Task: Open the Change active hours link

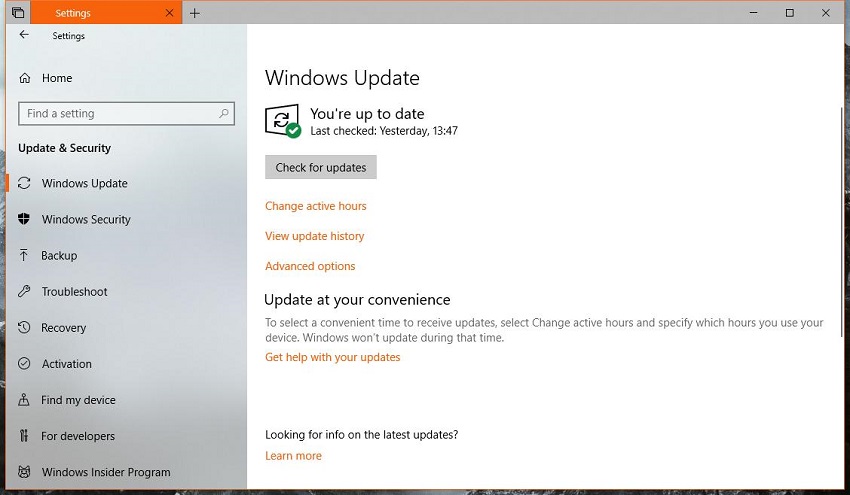Action: coord(315,206)
